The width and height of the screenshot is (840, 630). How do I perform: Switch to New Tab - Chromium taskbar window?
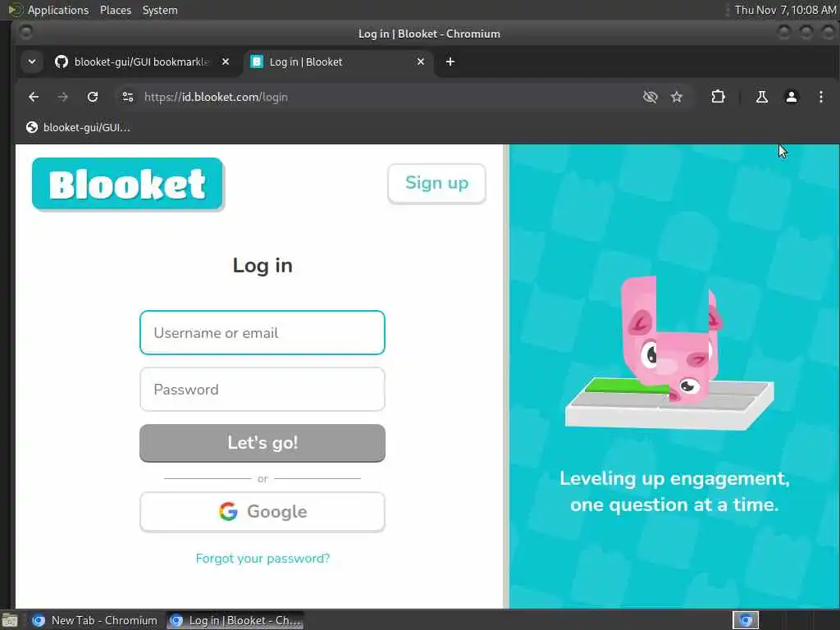click(95, 620)
